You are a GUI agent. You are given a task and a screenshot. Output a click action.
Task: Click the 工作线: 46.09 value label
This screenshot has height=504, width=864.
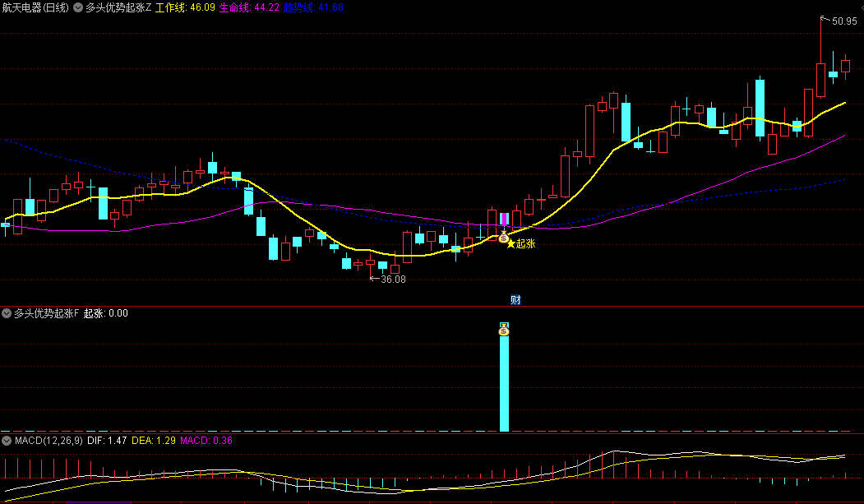click(x=185, y=7)
